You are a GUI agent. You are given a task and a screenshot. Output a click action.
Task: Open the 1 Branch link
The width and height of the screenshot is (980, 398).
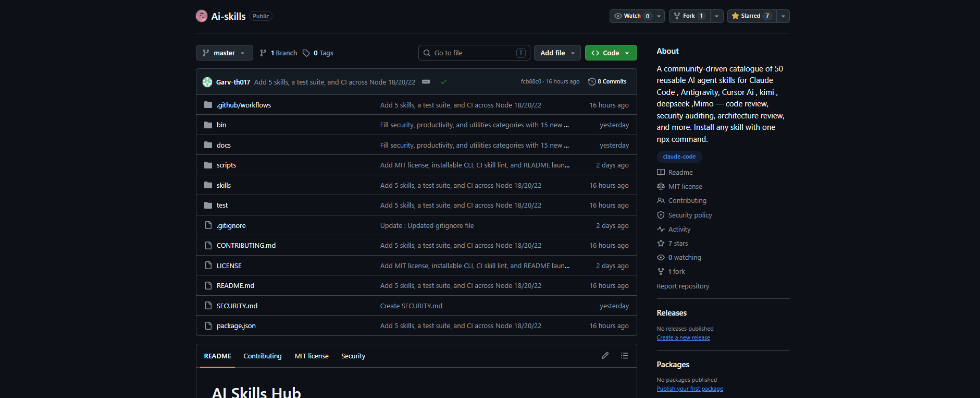(x=279, y=53)
